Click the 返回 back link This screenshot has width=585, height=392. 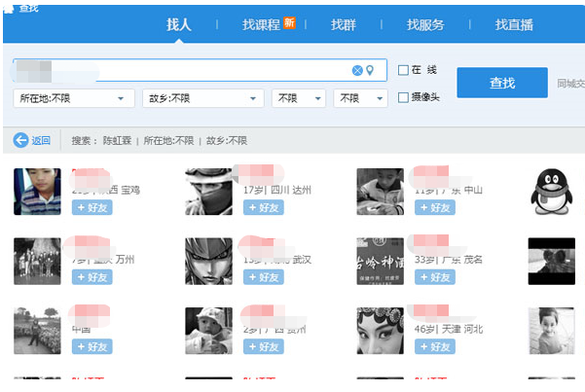(x=41, y=141)
